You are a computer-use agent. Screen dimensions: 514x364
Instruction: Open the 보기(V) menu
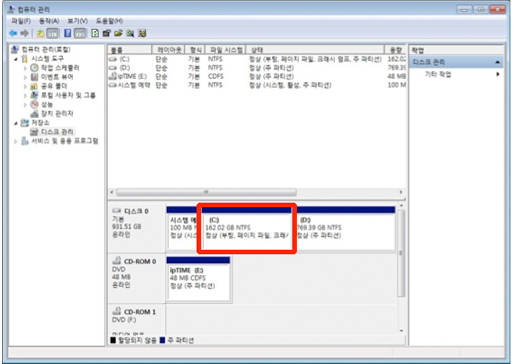coord(77,21)
